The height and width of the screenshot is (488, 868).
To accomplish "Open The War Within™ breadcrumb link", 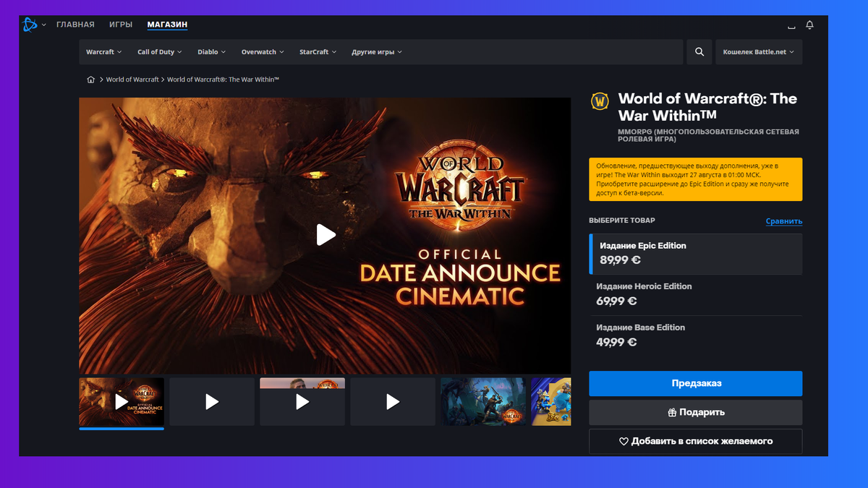I will (223, 80).
